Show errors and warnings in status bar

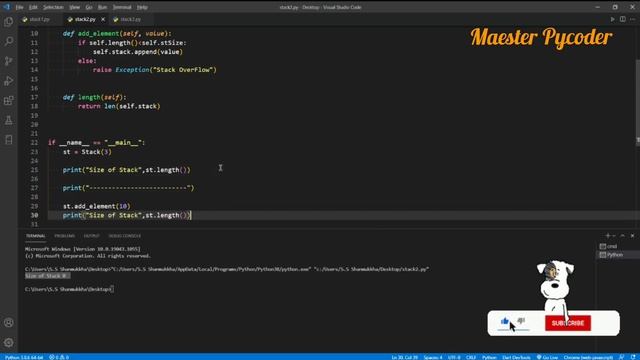[x=59, y=357]
